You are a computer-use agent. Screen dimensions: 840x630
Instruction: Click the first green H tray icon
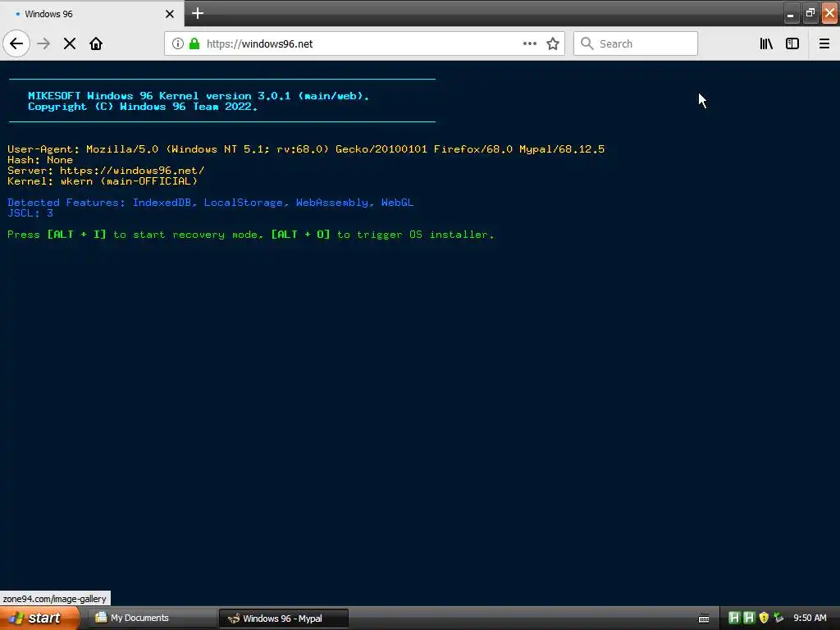(734, 618)
